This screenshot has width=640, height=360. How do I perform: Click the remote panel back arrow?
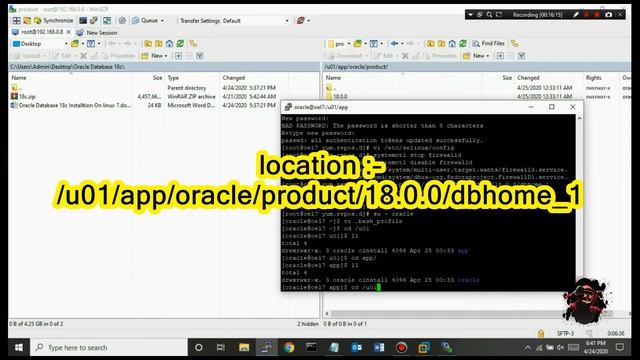(x=394, y=44)
